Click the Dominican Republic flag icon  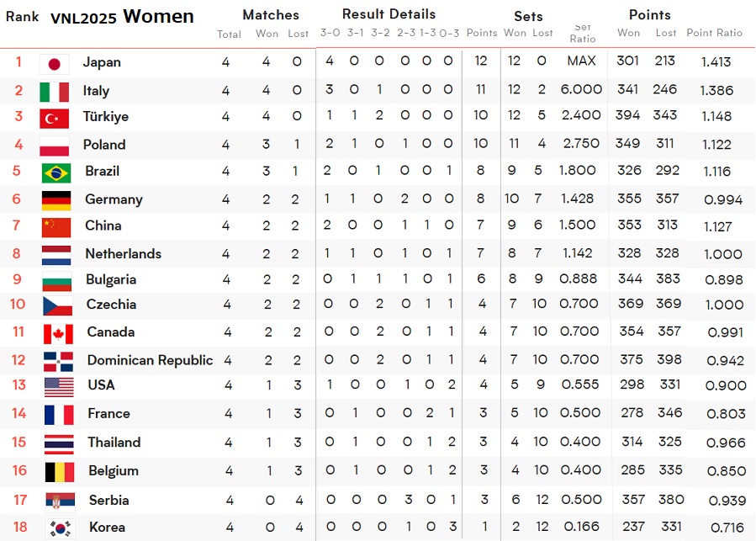pos(58,362)
